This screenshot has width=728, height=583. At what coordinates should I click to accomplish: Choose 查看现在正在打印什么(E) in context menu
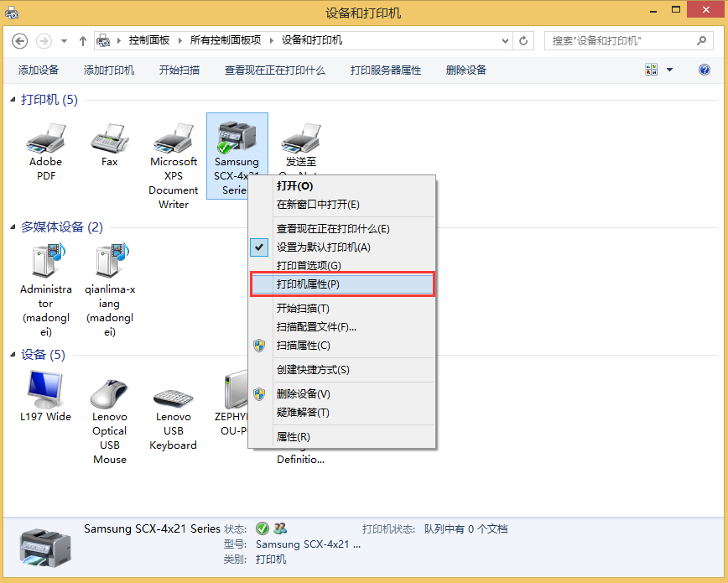click(341, 228)
